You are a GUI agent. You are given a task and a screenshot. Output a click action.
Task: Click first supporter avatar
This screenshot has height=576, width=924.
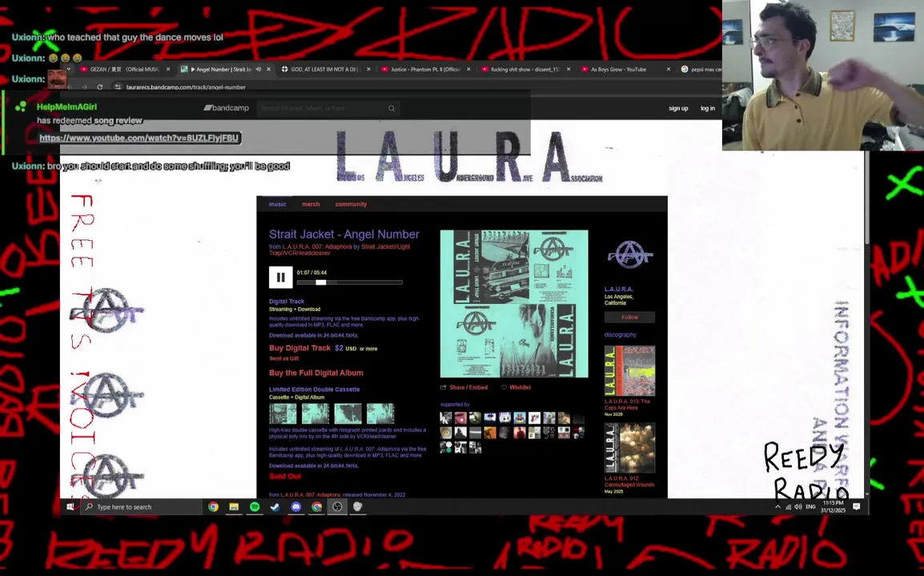445,418
